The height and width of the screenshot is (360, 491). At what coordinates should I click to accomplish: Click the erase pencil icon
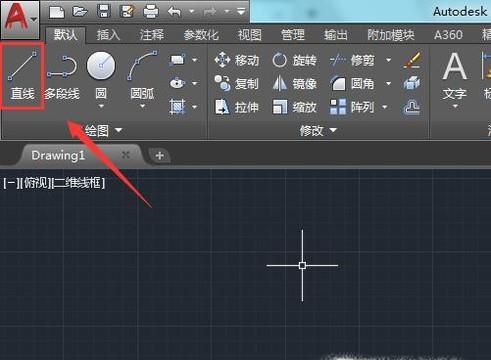(x=412, y=60)
